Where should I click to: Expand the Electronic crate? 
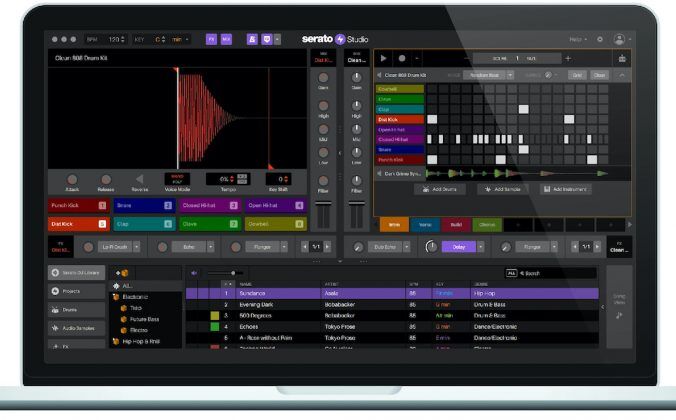tap(116, 297)
